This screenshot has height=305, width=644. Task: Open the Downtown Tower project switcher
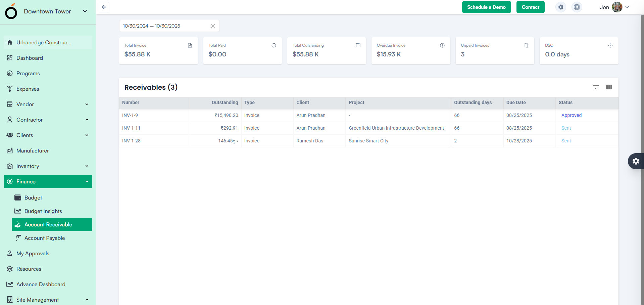[x=85, y=11]
